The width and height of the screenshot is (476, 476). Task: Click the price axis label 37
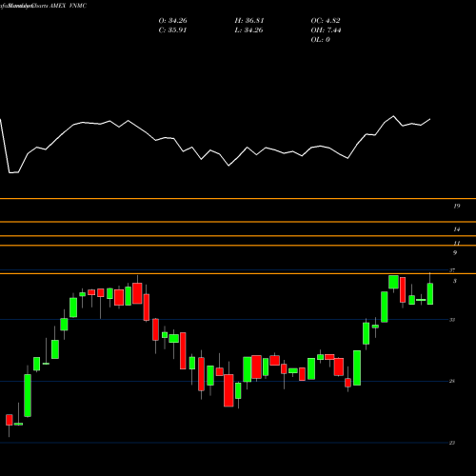pos(452,270)
